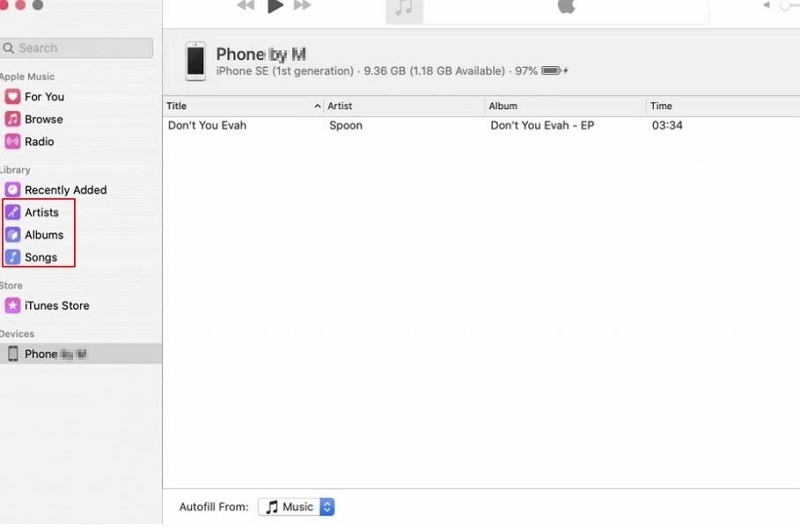Show Artists in Library
Viewport: 800px width, 528px height.
coord(42,212)
